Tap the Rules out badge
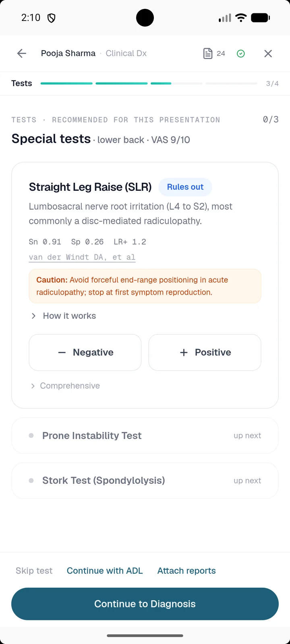 click(x=185, y=187)
